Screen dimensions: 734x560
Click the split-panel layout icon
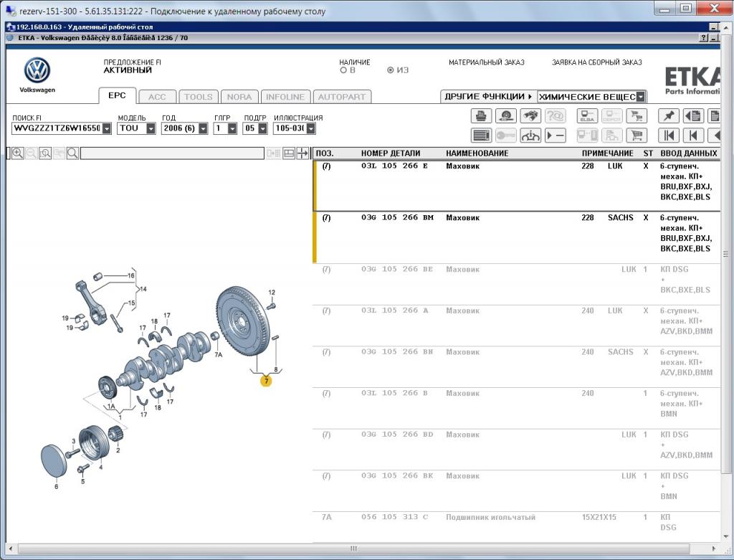289,153
